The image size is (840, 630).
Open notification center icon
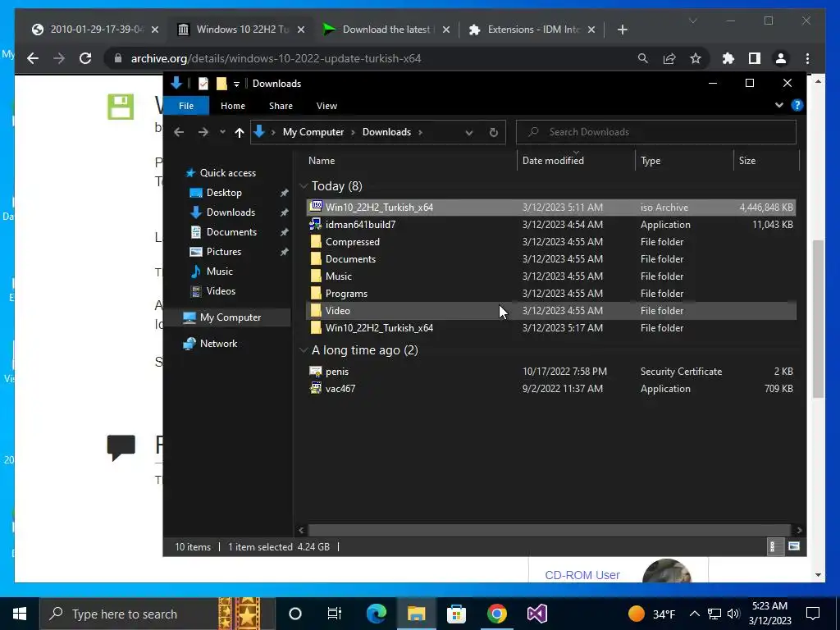[813, 614]
